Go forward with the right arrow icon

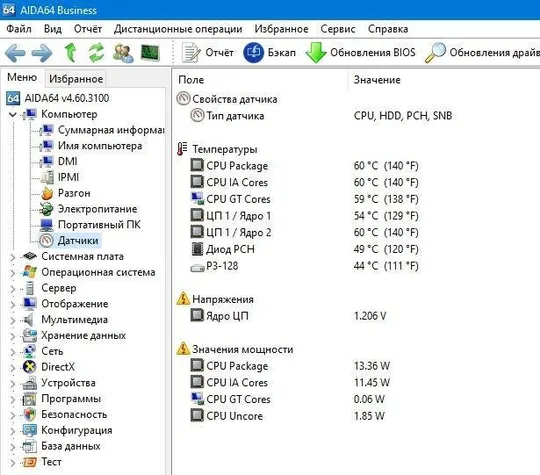(x=42, y=53)
